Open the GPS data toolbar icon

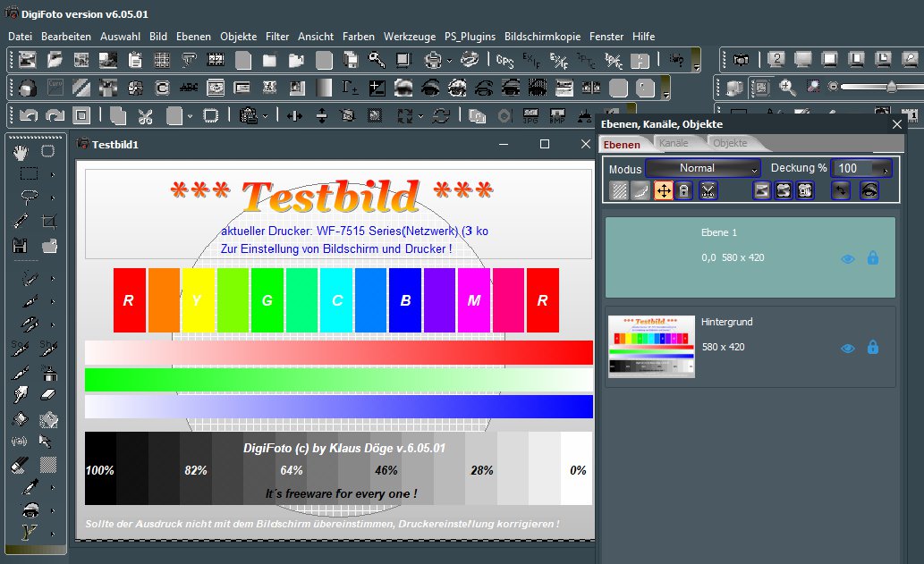click(x=505, y=61)
